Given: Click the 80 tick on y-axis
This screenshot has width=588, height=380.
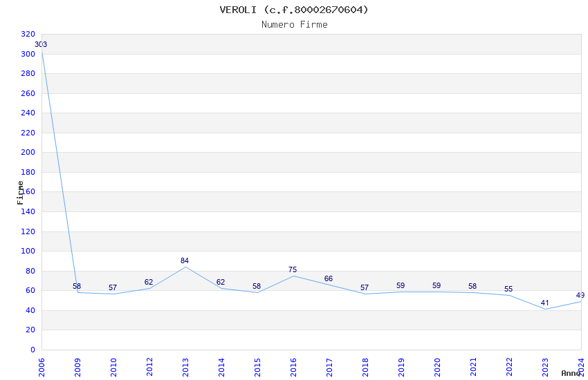Looking at the screenshot, I should point(30,271).
